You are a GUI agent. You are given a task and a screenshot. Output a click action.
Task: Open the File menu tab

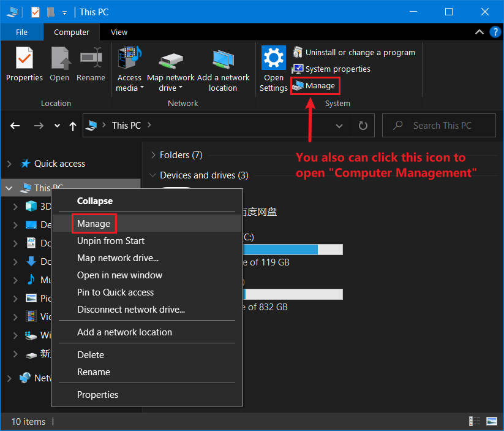[x=21, y=32]
